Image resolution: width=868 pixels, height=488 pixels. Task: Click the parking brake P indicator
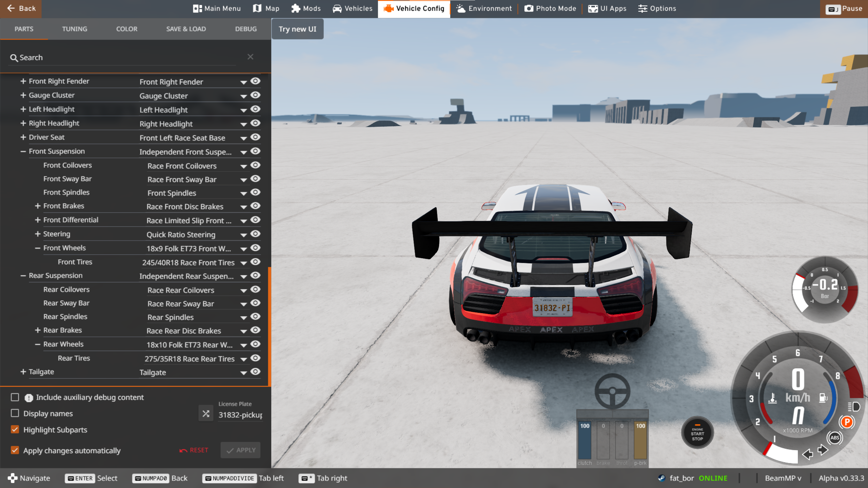[x=847, y=422]
